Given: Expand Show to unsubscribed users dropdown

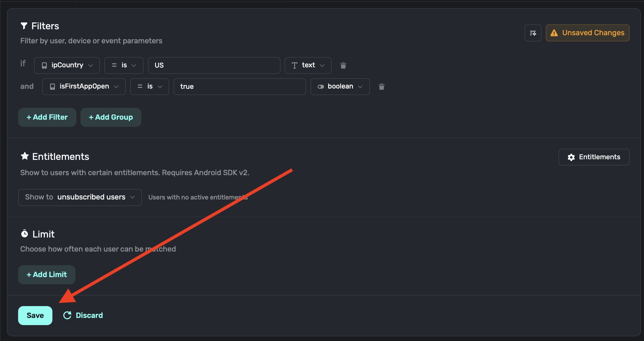Looking at the screenshot, I should click(80, 197).
